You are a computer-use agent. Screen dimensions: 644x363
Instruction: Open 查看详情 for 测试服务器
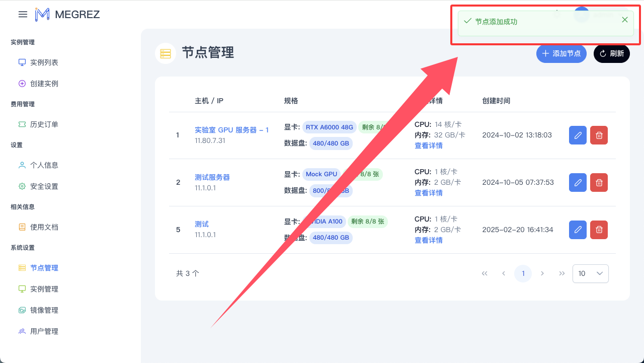pos(429,192)
